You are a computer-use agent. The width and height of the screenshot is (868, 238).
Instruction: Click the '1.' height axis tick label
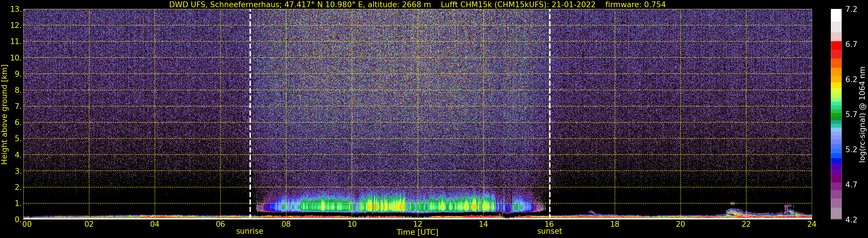[x=18, y=203]
